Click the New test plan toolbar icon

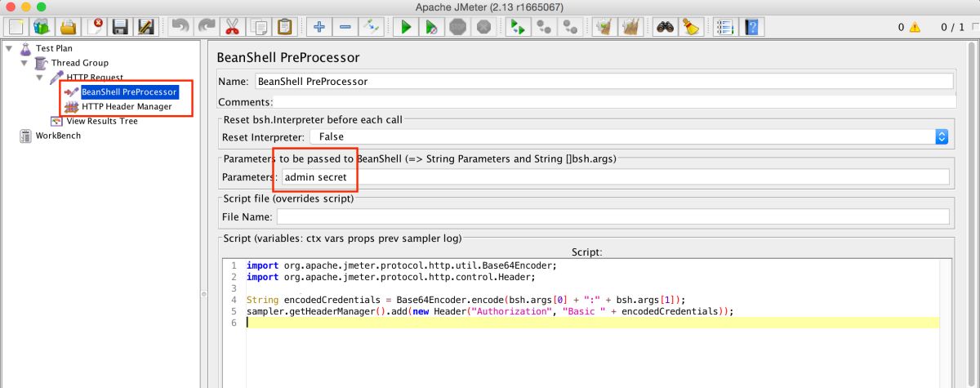16,27
